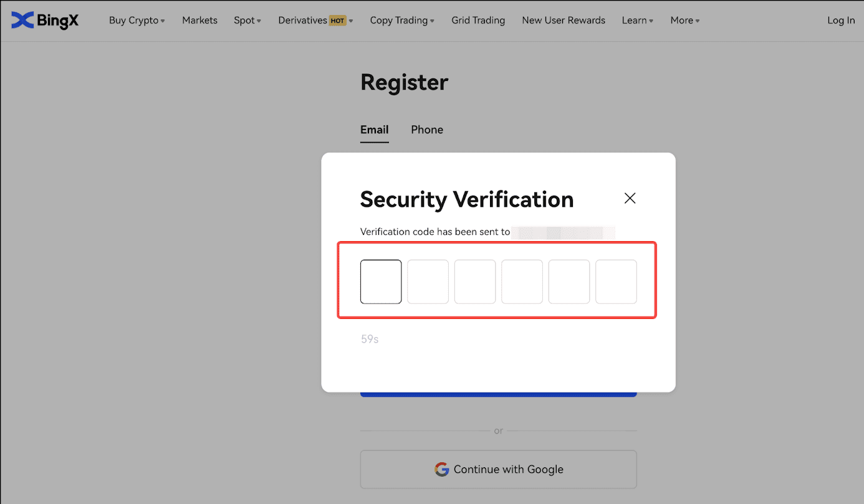Click the Google logo icon
Image resolution: width=864 pixels, height=504 pixels.
pos(442,469)
